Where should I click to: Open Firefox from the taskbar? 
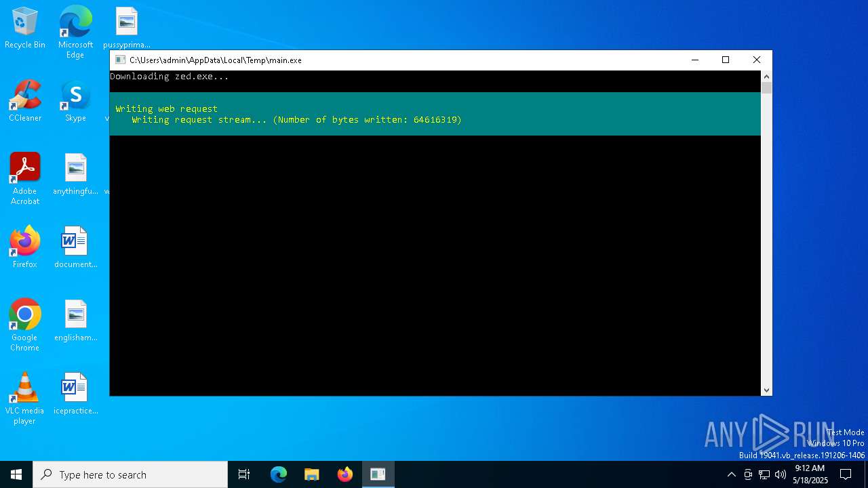click(x=345, y=474)
